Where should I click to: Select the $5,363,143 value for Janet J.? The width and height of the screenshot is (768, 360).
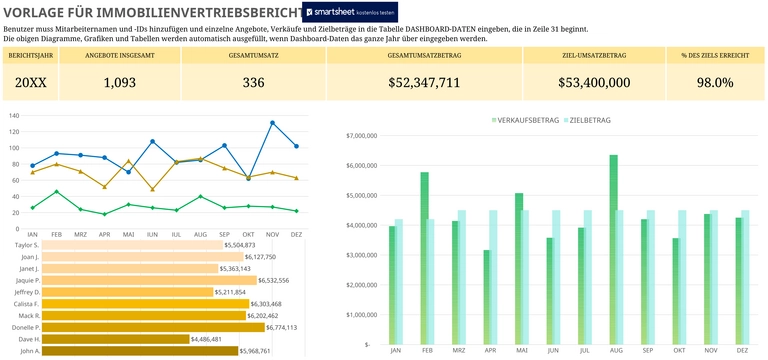click(x=235, y=268)
